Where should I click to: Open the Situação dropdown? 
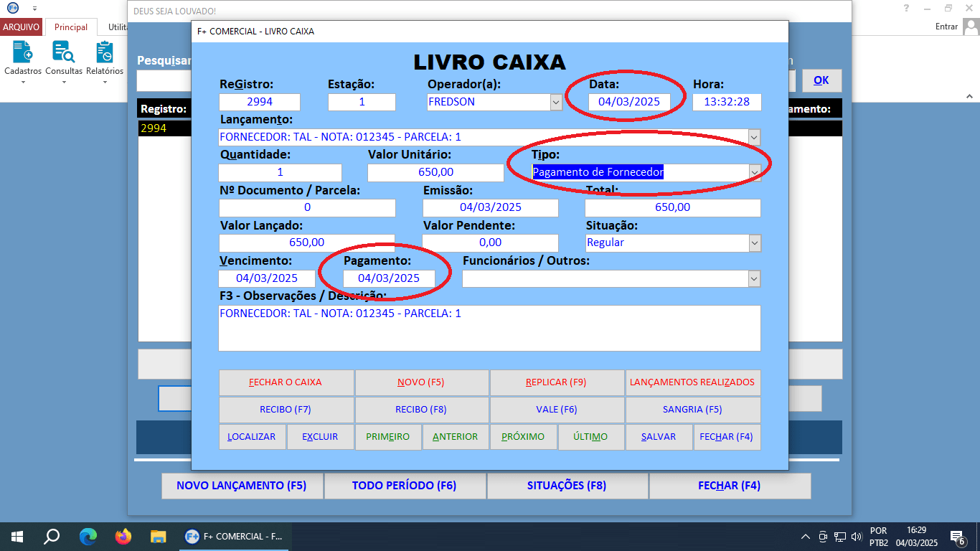tap(754, 242)
